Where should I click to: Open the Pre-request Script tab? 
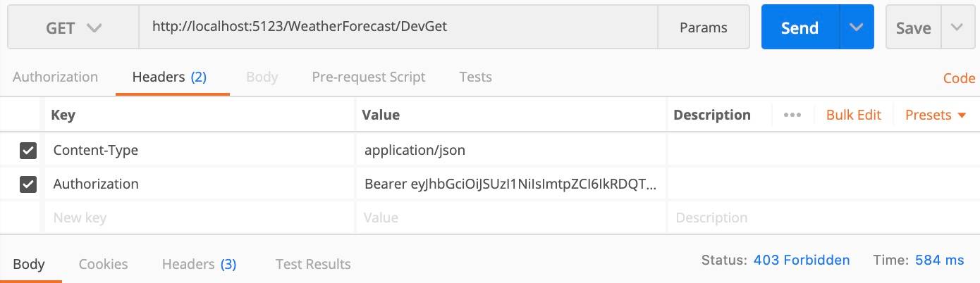pyautogui.click(x=369, y=77)
